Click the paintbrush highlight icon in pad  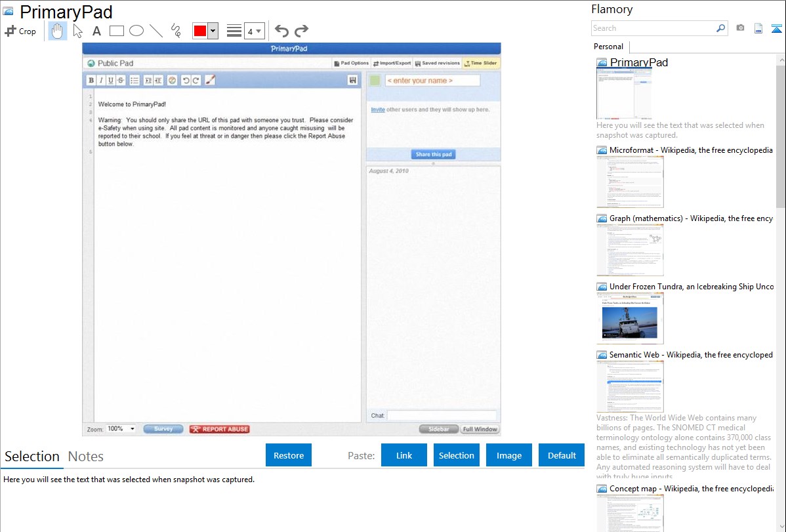tap(210, 80)
